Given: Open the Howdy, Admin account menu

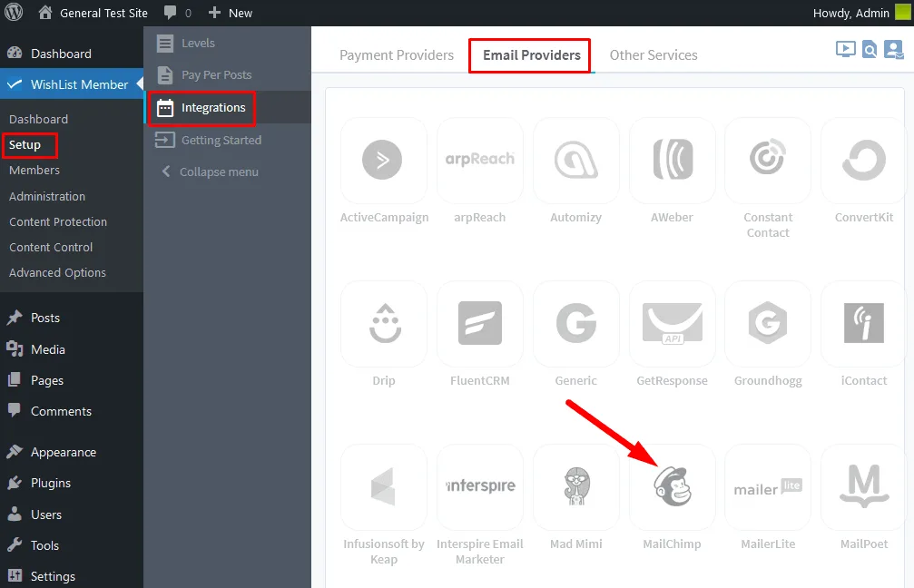Looking at the screenshot, I should pyautogui.click(x=861, y=13).
